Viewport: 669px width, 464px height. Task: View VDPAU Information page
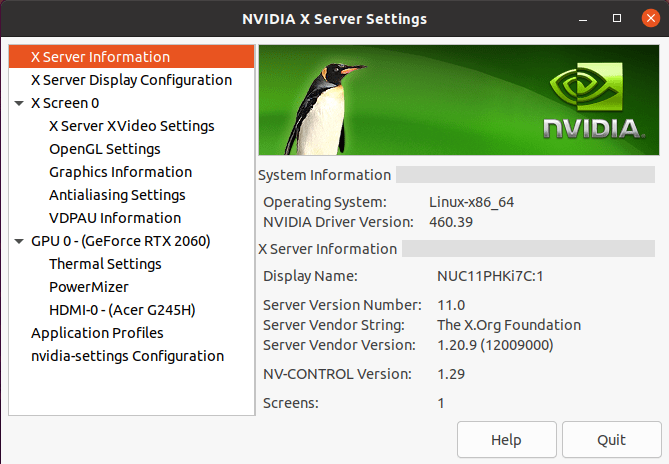(115, 218)
